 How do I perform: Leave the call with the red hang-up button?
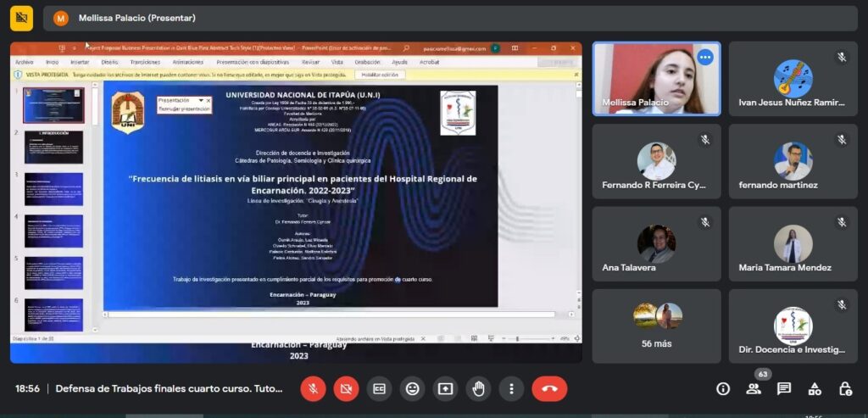(x=549, y=388)
